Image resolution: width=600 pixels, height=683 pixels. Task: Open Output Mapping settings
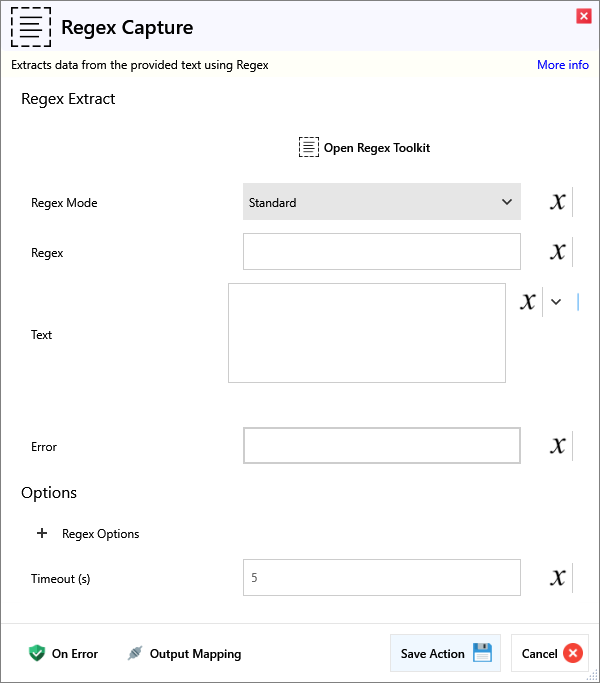(x=184, y=654)
